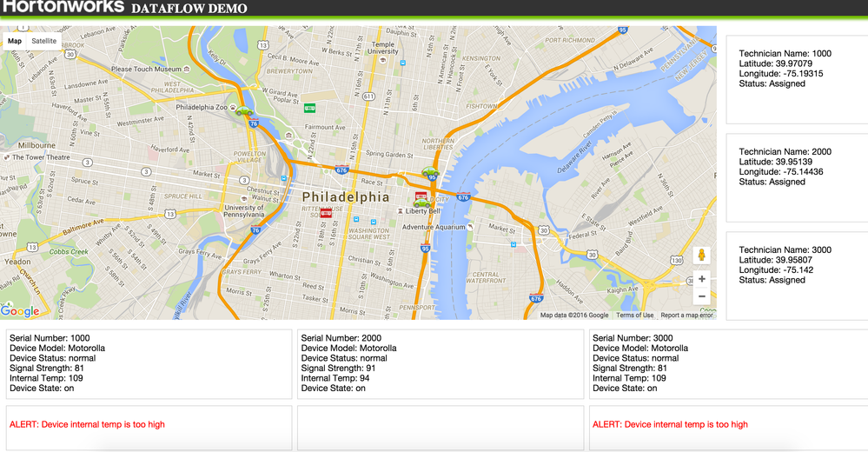This screenshot has width=868, height=452.
Task: Click Hortonworks logo in header
Action: (63, 7)
